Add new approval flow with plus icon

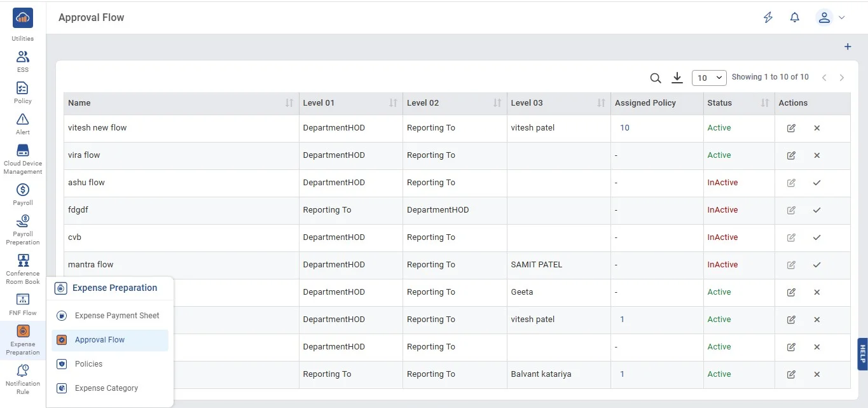pos(847,47)
